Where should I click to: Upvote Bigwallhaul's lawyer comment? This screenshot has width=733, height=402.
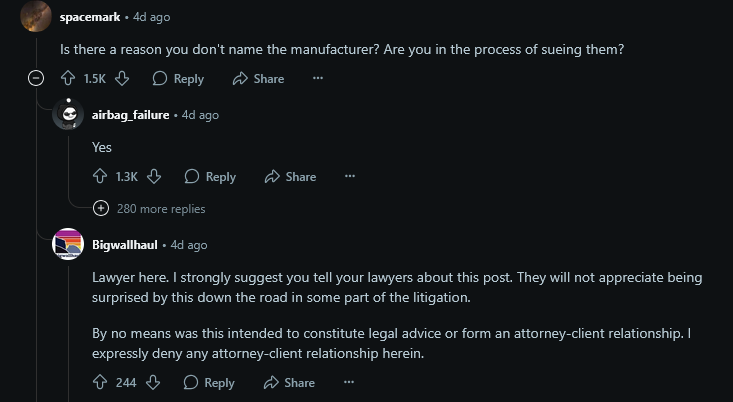100,382
